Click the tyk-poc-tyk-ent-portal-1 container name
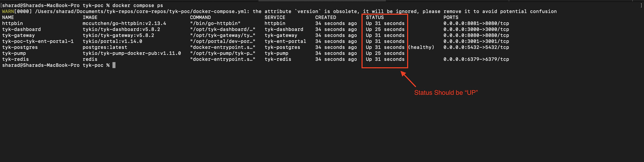This screenshot has height=162, width=644. coord(38,41)
